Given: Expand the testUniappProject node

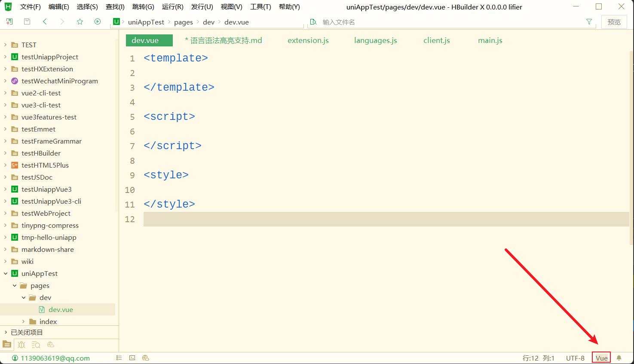Looking at the screenshot, I should (x=6, y=57).
